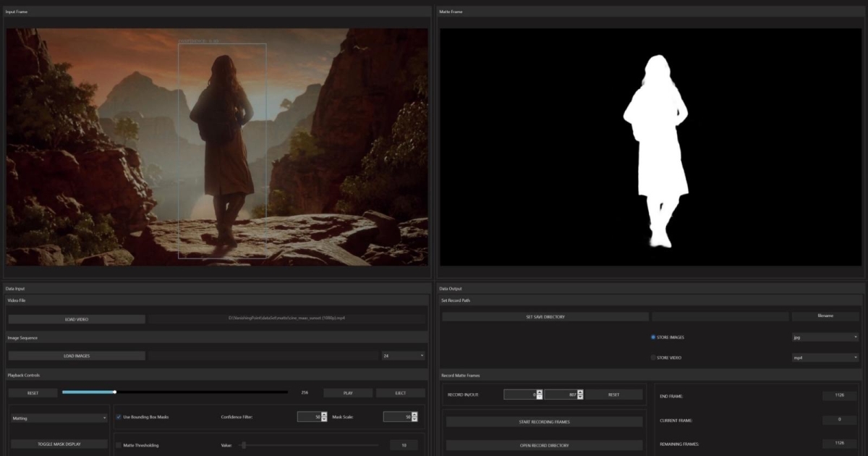Click the Data Output panel title
This screenshot has width=868, height=456.
[451, 289]
